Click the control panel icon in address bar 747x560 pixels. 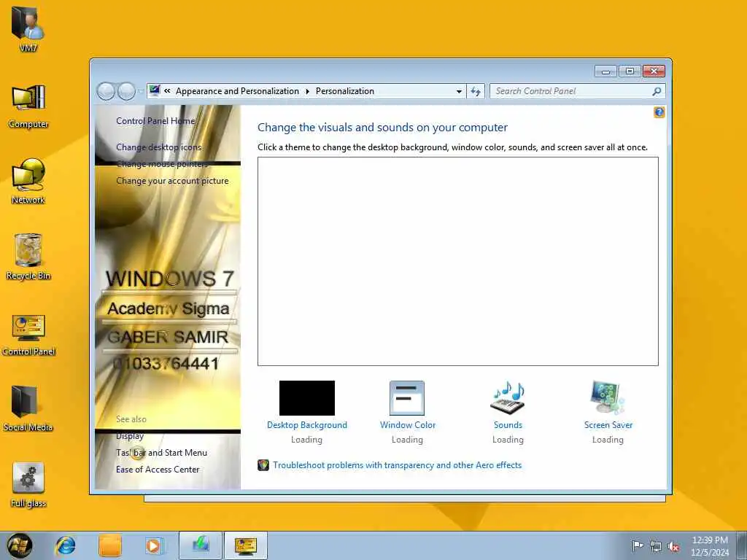[x=155, y=90]
